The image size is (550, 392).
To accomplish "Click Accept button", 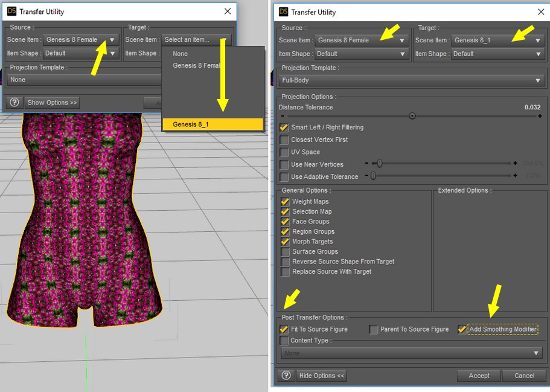I will [x=479, y=376].
